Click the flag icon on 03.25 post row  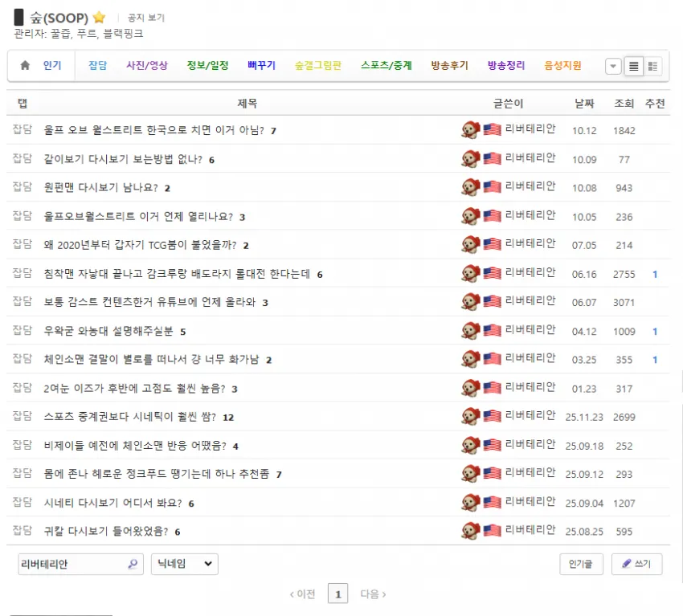tap(493, 359)
